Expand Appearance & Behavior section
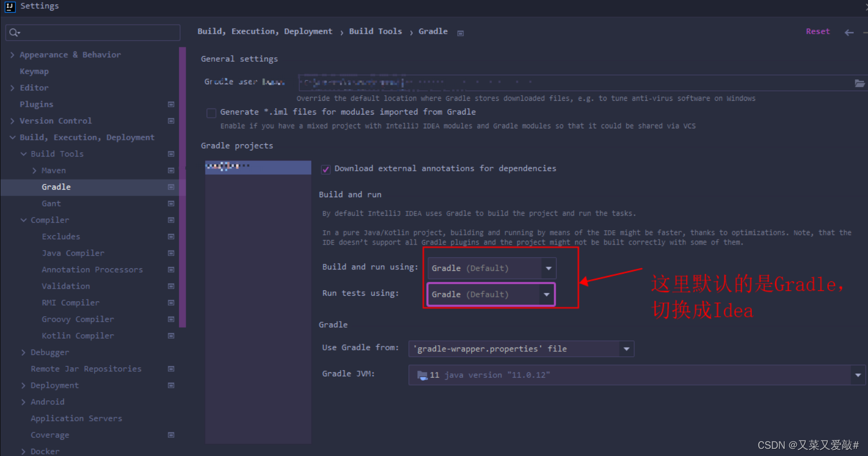 (12, 55)
